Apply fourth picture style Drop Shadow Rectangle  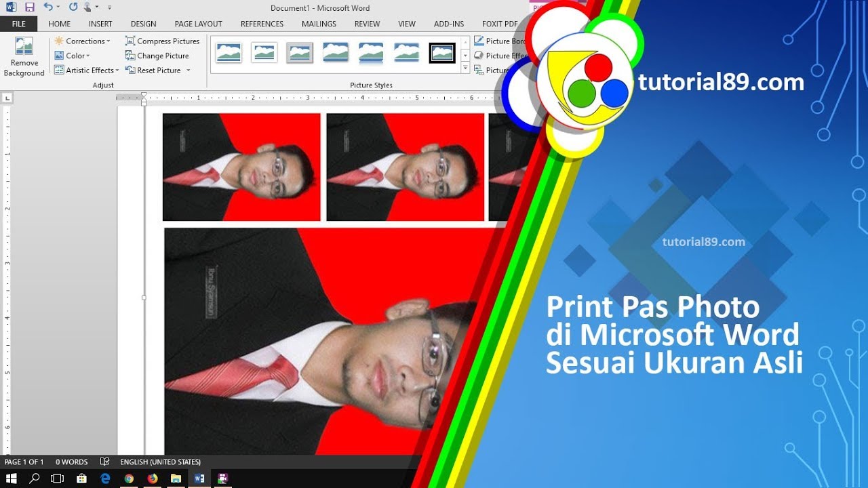[336, 53]
